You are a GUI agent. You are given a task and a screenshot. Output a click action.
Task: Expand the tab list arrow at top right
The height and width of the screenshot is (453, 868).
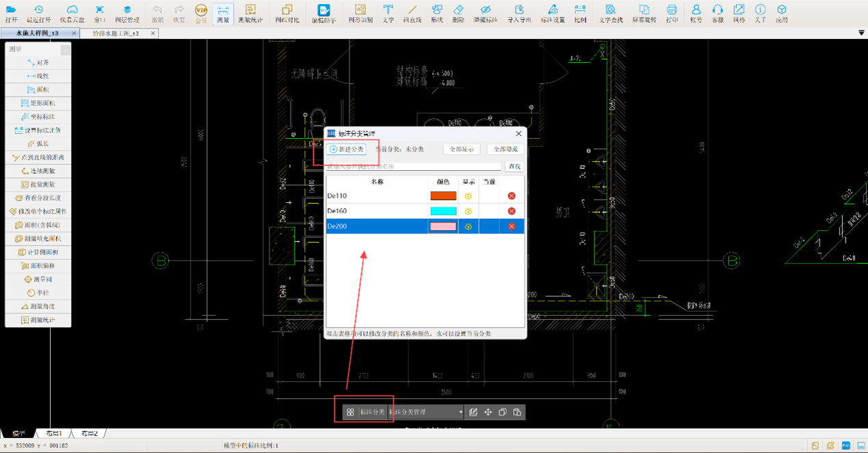(x=860, y=33)
